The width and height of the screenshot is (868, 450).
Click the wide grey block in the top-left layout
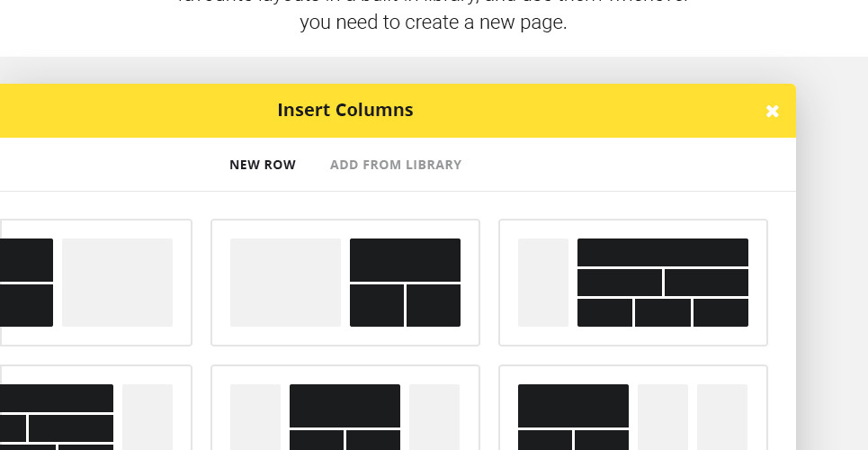[117, 283]
